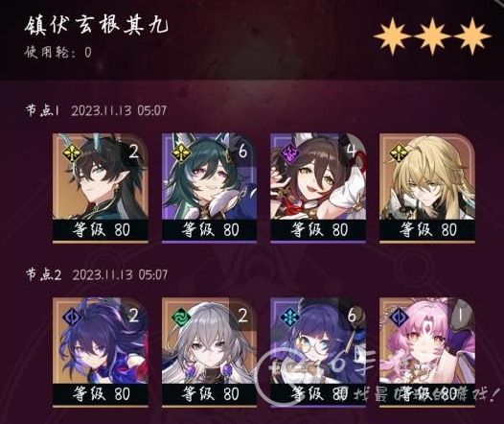Screen dimensions: 504x424
Task: Select the silver-haired character with purple earrings
Action: click(209, 352)
